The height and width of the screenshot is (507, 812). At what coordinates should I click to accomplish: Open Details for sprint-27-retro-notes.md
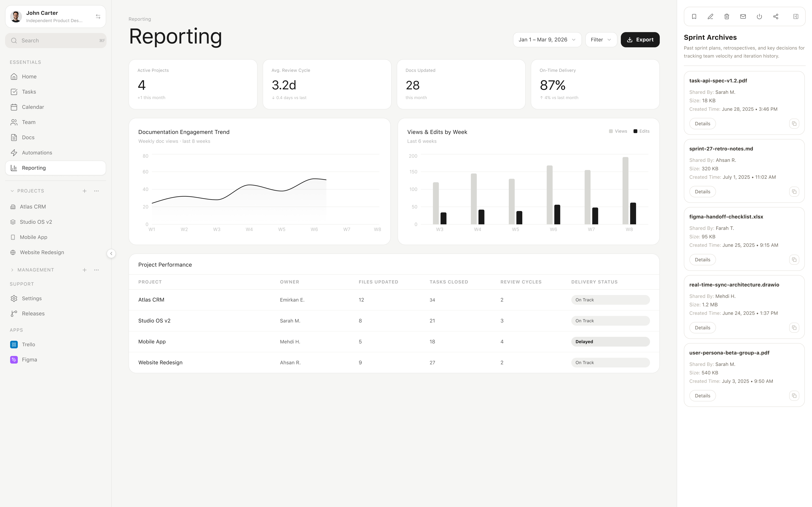(x=702, y=192)
